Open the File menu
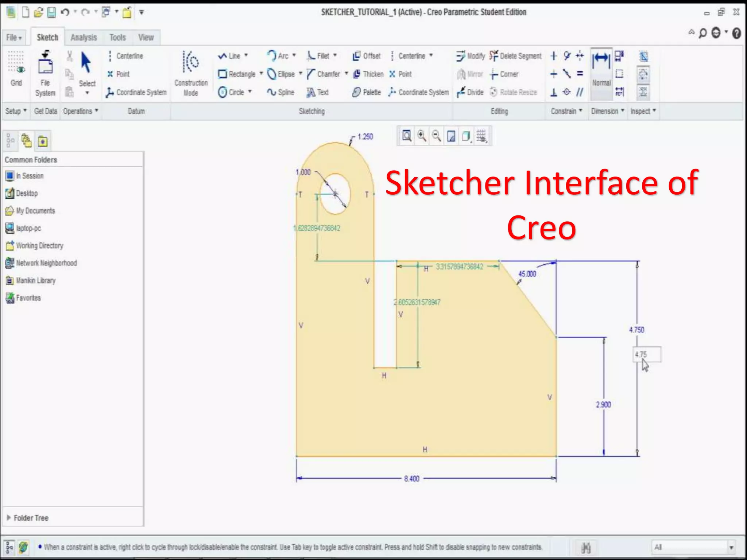 (x=14, y=37)
